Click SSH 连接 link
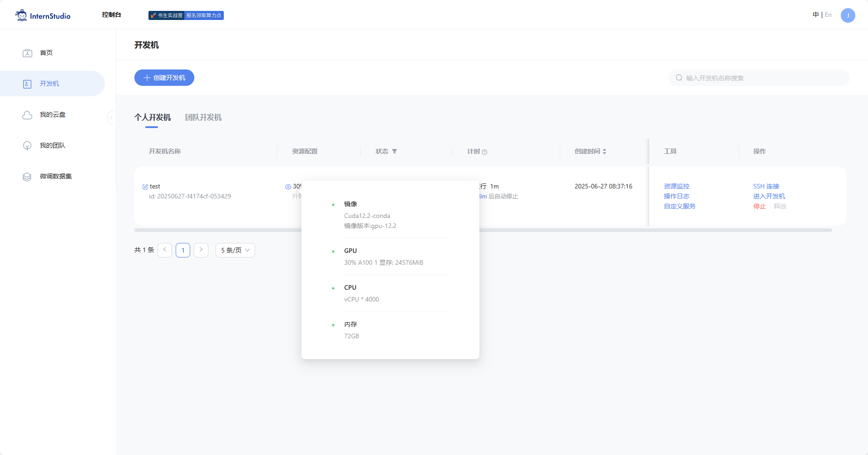This screenshot has height=455, width=868. pos(766,186)
